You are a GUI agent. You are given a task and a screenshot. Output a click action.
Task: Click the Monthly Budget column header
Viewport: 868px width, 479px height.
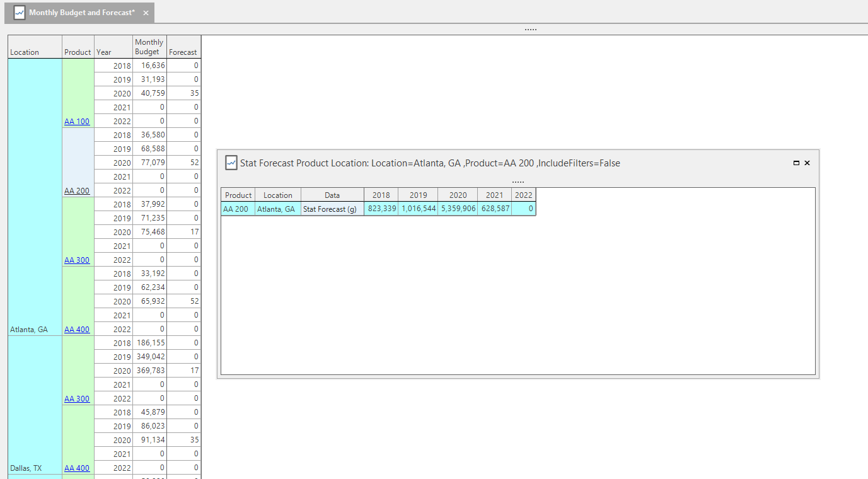coord(149,47)
